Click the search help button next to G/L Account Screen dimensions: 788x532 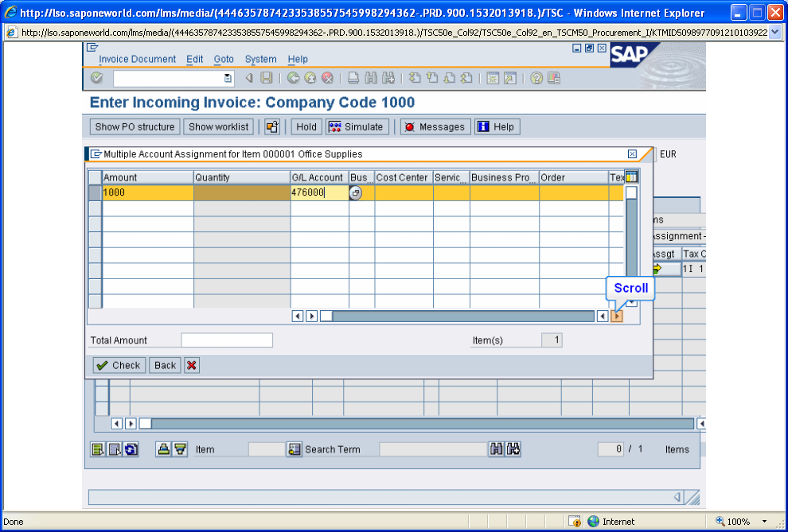355,192
